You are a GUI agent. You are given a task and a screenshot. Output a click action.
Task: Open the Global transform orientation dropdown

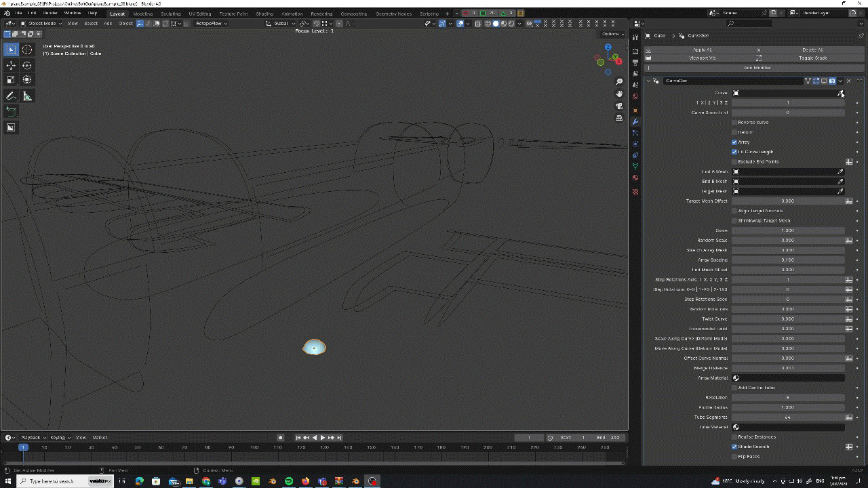[x=281, y=24]
